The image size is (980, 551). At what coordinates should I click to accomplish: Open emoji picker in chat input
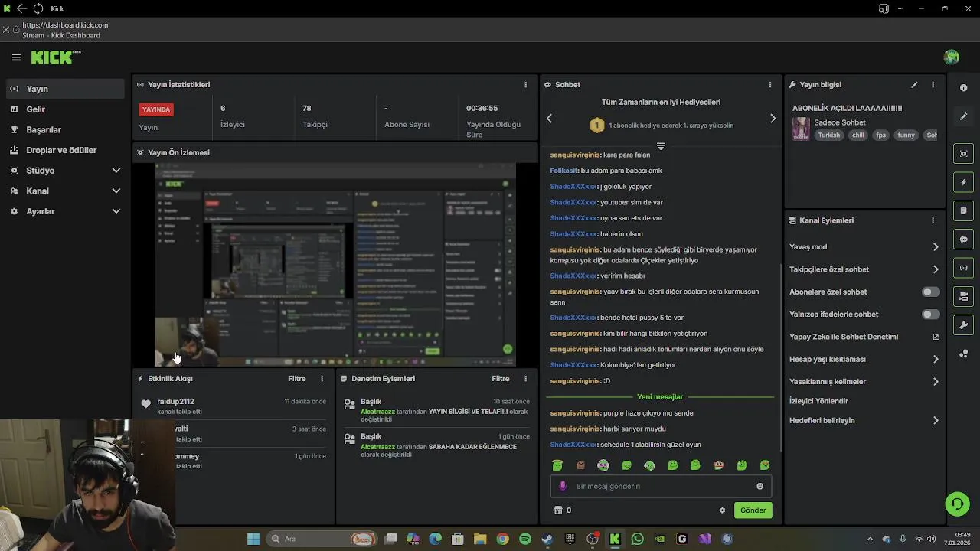[759, 486]
